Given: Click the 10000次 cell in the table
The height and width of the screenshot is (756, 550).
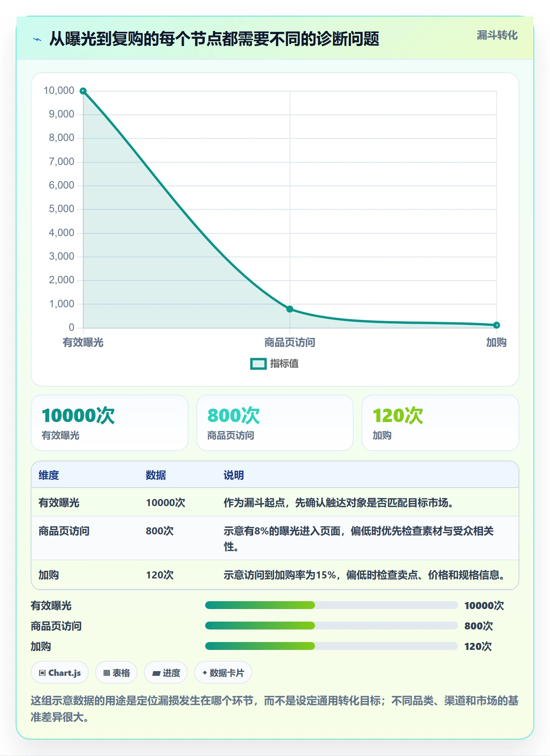Looking at the screenshot, I should click(165, 503).
